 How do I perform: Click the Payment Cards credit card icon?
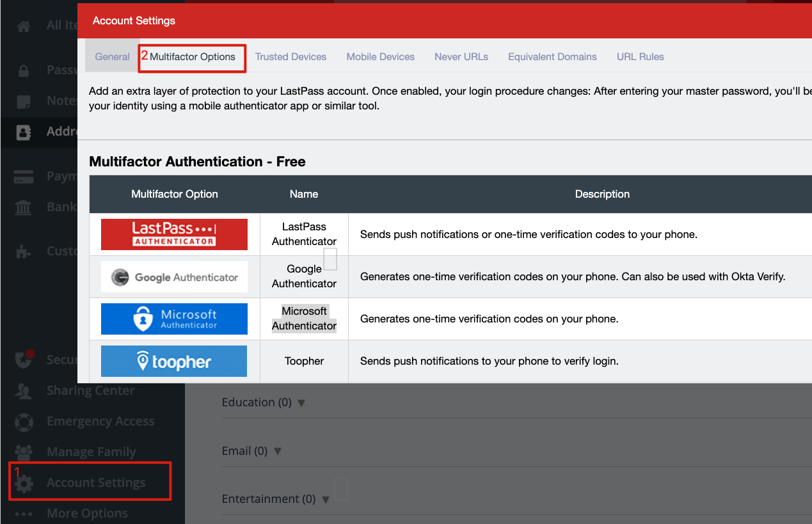(24, 177)
